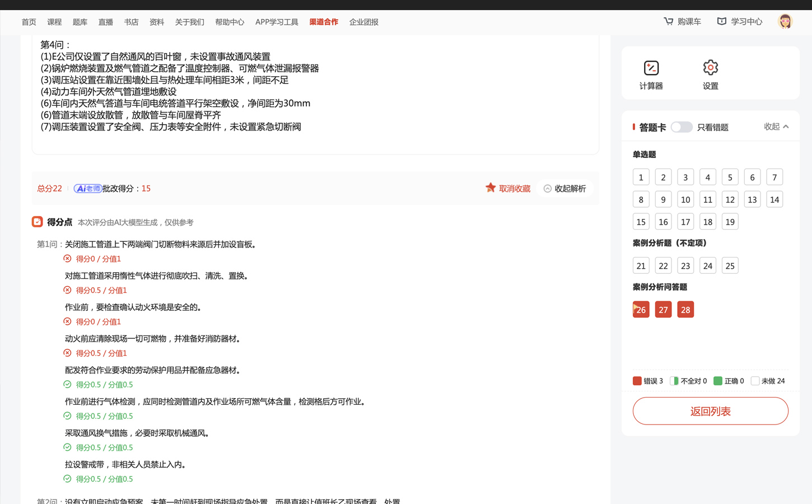Collapse the analysis via 收起解析
This screenshot has width=812, height=504.
click(564, 189)
